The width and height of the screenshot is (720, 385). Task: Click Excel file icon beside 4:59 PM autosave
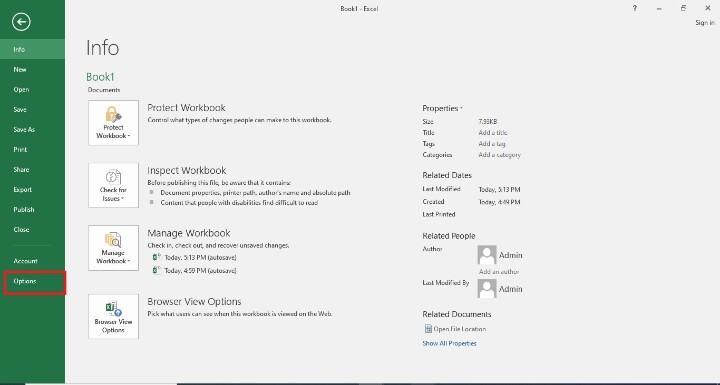coord(157,270)
